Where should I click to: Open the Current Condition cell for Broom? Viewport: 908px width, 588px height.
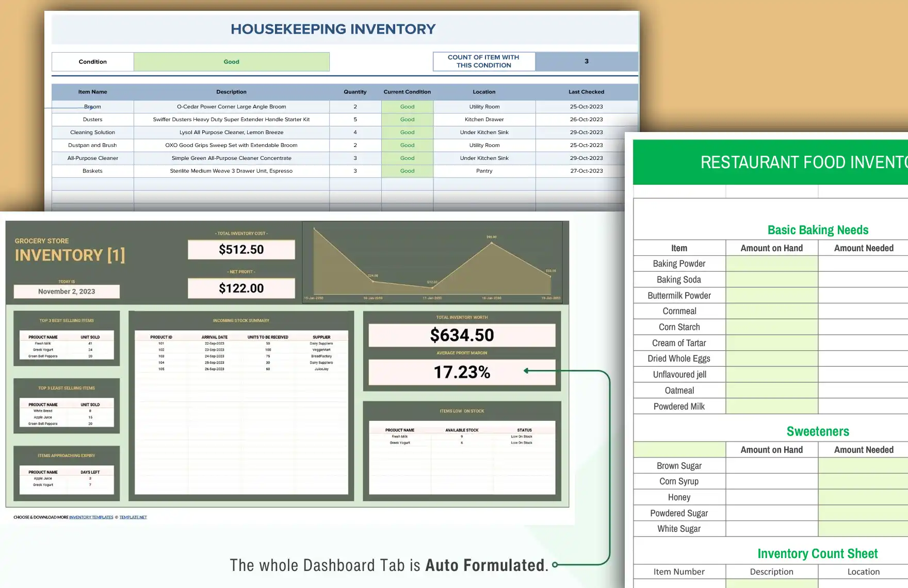tap(407, 106)
